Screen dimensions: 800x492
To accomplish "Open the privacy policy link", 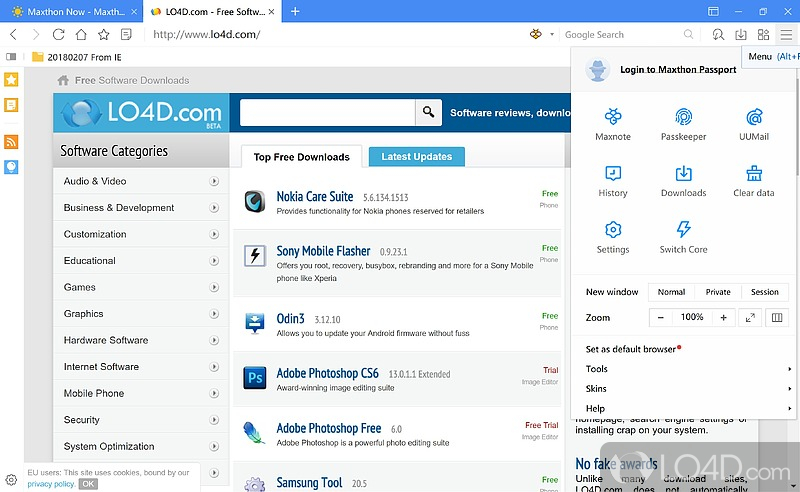I will (x=51, y=484).
